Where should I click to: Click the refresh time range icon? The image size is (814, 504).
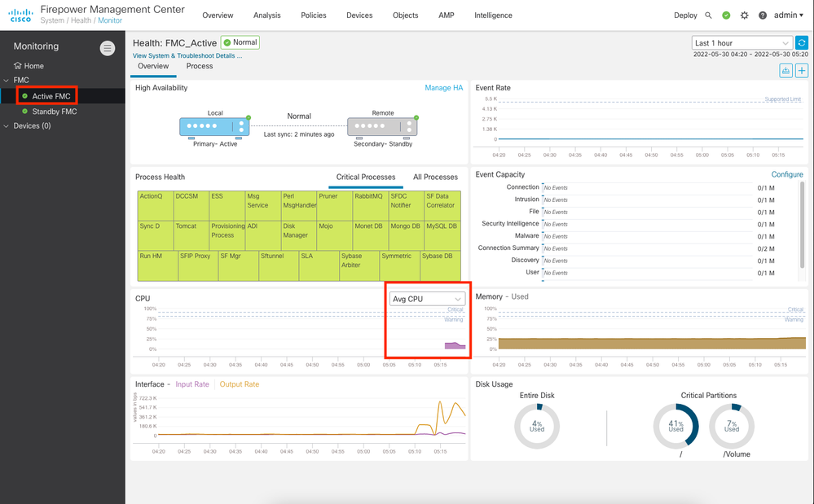pos(802,43)
